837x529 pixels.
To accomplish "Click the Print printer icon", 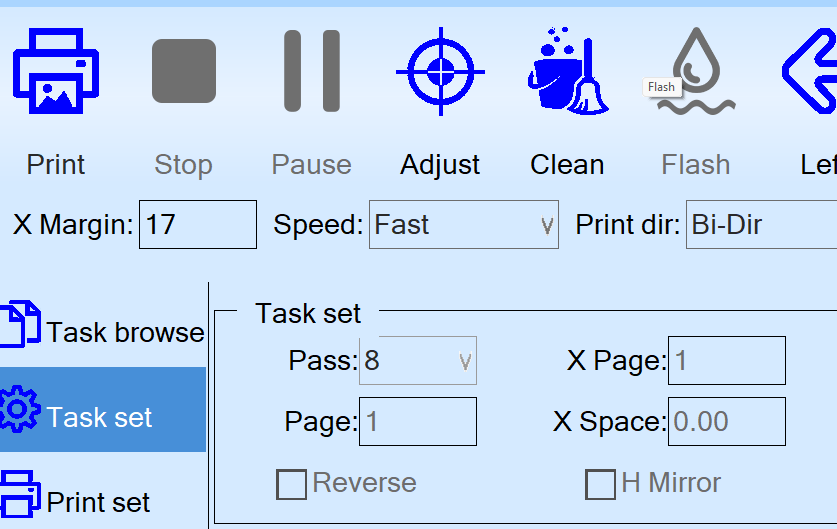I will click(55, 71).
